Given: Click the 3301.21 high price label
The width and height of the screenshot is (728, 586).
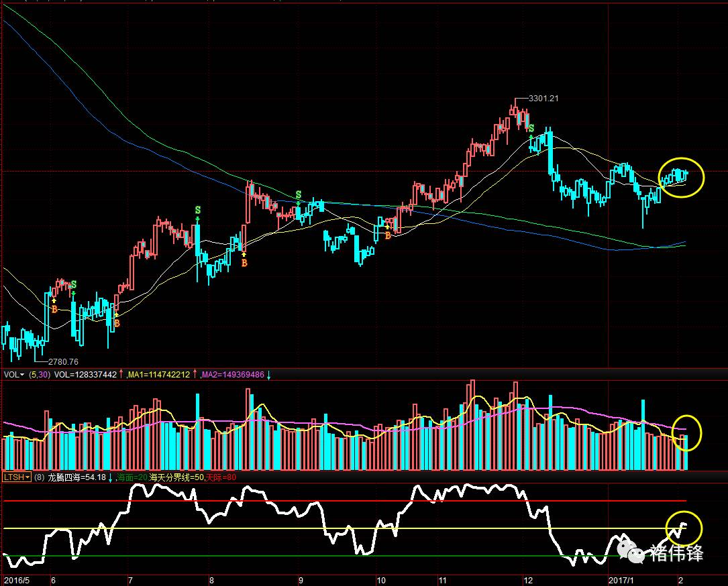Looking at the screenshot, I should (x=543, y=99).
